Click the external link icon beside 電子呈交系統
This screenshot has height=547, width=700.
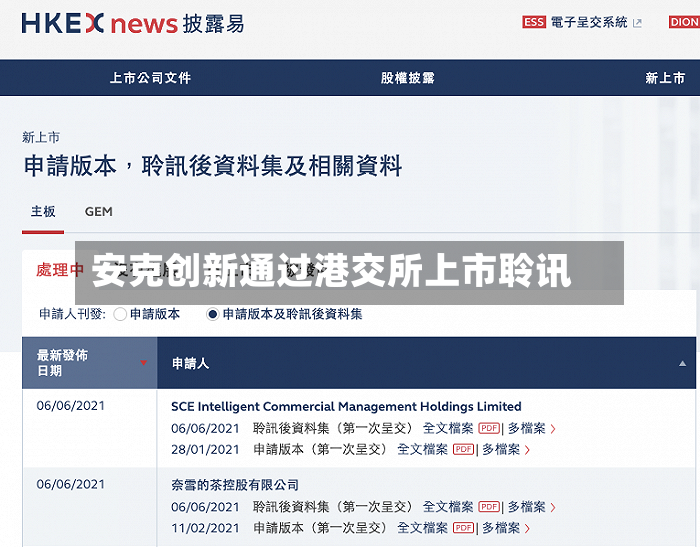(x=638, y=23)
